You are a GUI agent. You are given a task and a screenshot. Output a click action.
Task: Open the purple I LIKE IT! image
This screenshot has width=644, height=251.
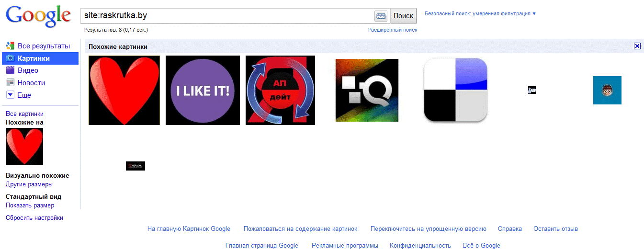pos(203,90)
